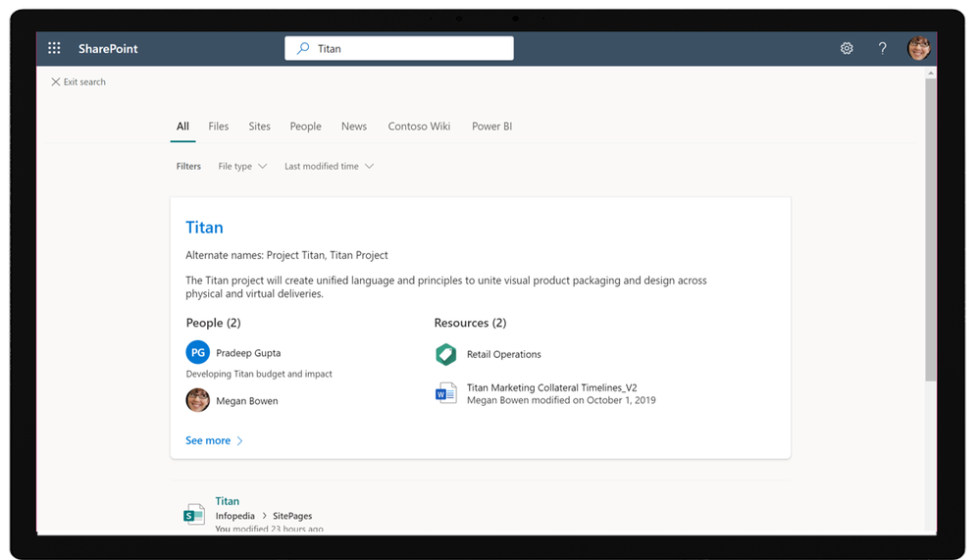The width and height of the screenshot is (980, 560).
Task: Click into the Titan search field
Action: tap(398, 48)
